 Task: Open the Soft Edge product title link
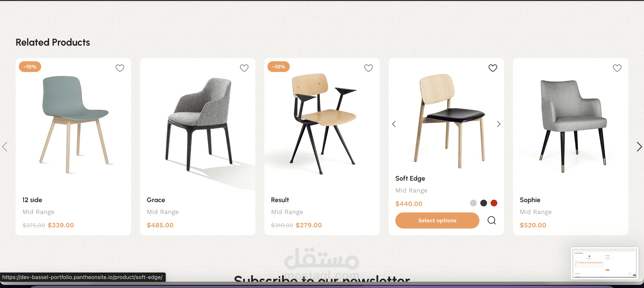pyautogui.click(x=410, y=178)
